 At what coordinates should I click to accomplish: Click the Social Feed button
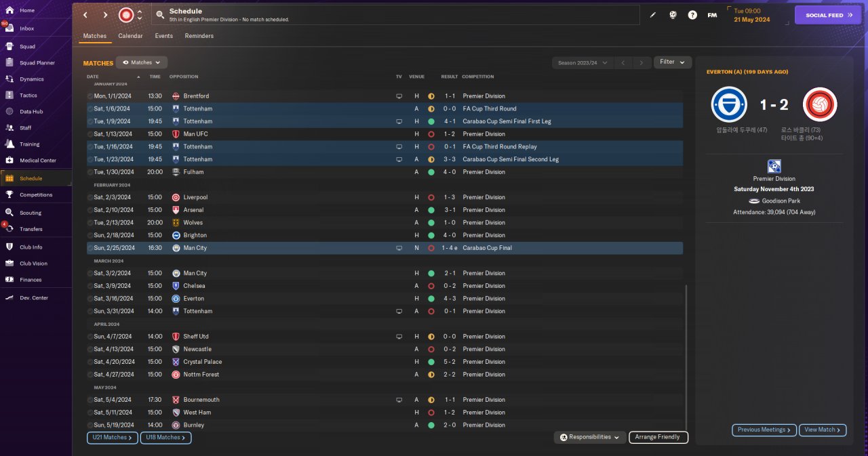[x=828, y=15]
